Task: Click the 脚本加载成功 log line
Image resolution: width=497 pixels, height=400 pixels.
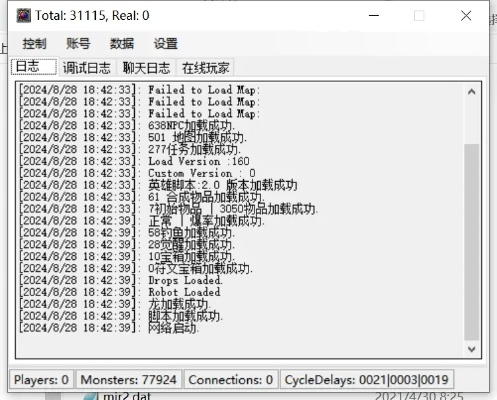Action: [x=121, y=316]
